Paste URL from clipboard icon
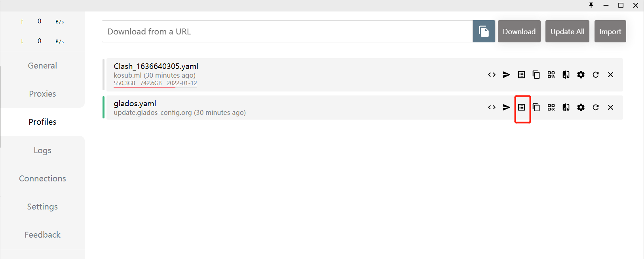644x259 pixels. [x=484, y=31]
